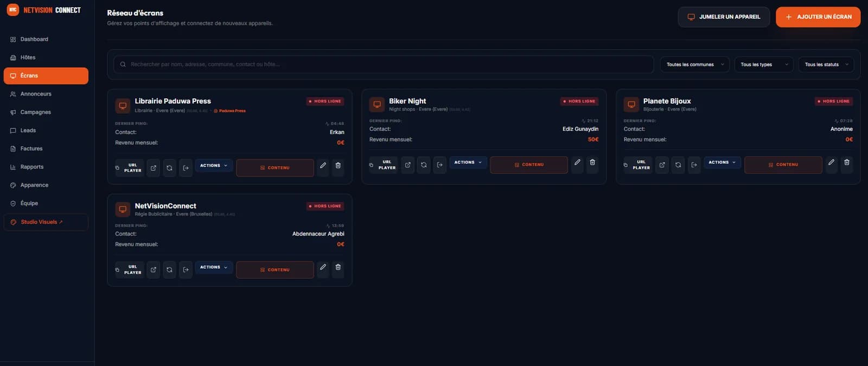The height and width of the screenshot is (366, 868).
Task: Expand Actions dropdown on Librairie Paduwa Press
Action: (214, 166)
